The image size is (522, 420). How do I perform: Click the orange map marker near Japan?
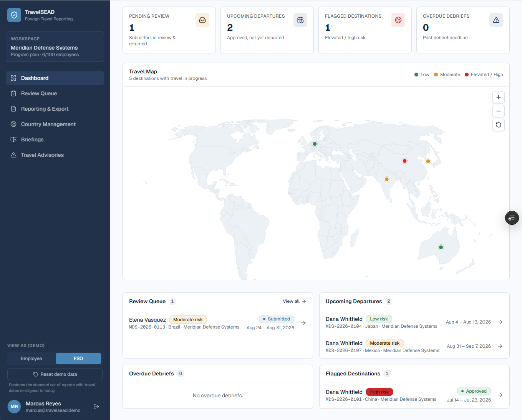428,161
